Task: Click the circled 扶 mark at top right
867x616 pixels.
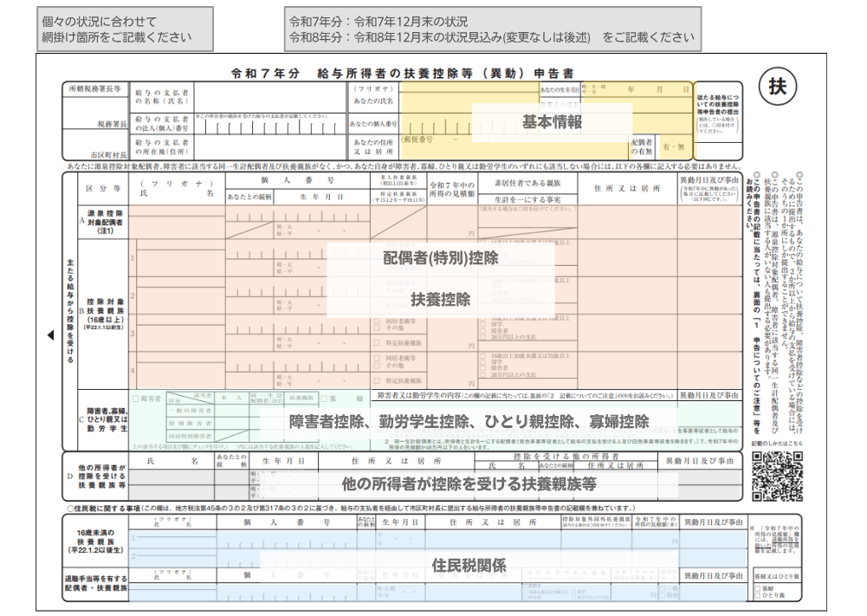Action: click(777, 88)
